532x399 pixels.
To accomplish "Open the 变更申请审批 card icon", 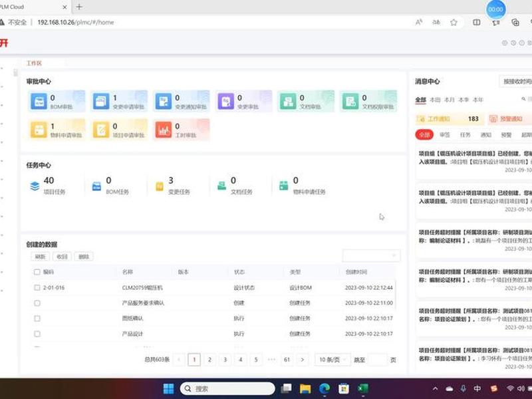I will (x=101, y=101).
